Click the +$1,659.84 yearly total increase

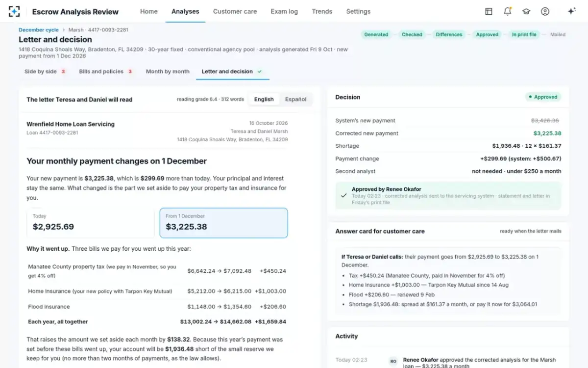pyautogui.click(x=270, y=322)
